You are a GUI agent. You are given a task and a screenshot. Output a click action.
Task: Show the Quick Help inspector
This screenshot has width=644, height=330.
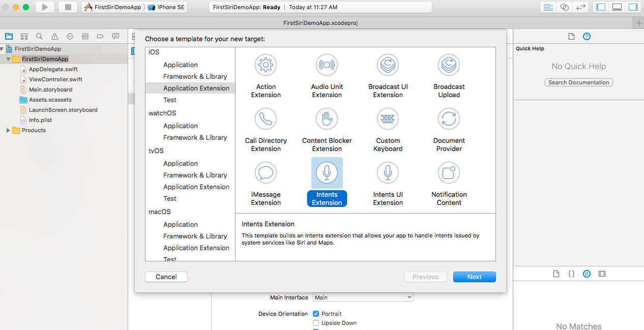[x=587, y=36]
